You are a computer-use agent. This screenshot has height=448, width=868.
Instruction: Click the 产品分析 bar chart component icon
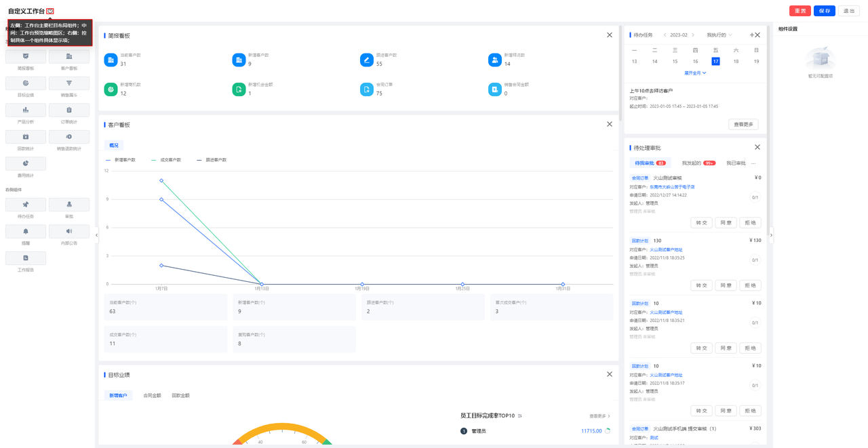coord(26,110)
